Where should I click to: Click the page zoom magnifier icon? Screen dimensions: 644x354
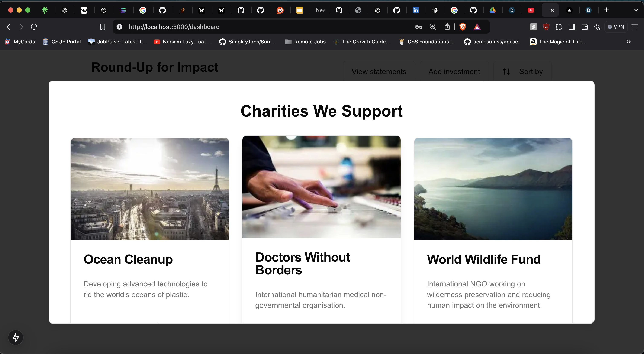pos(433,27)
